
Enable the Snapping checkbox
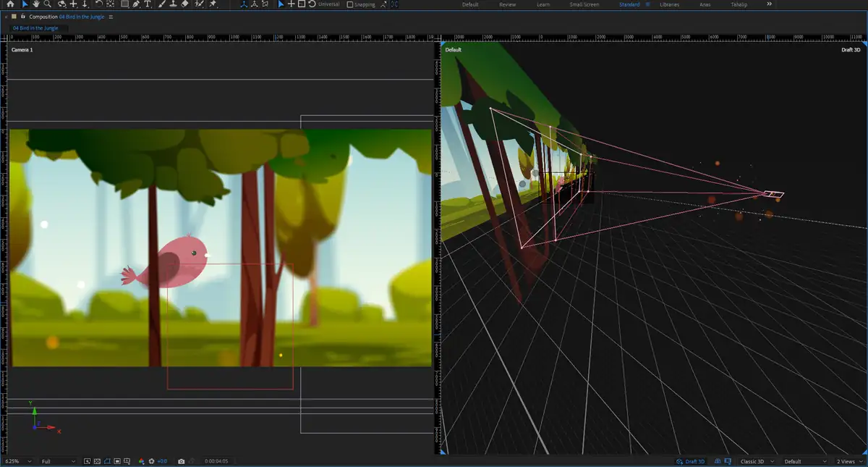pos(351,4)
